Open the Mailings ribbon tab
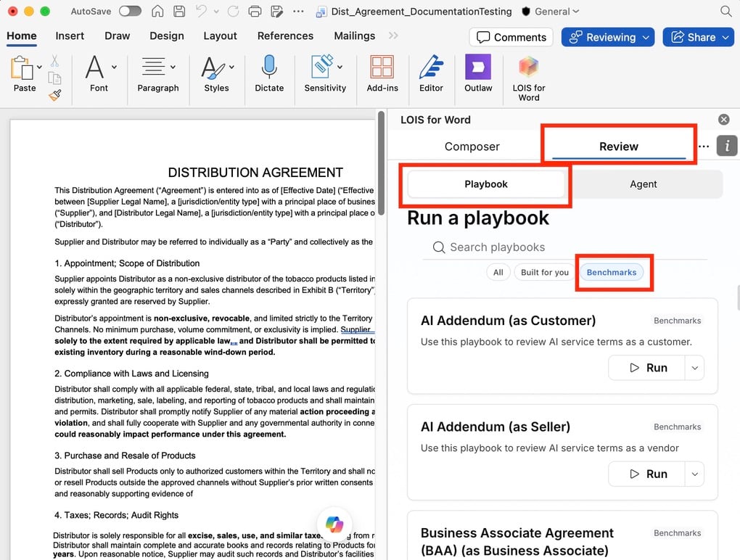740x560 pixels. coord(355,36)
